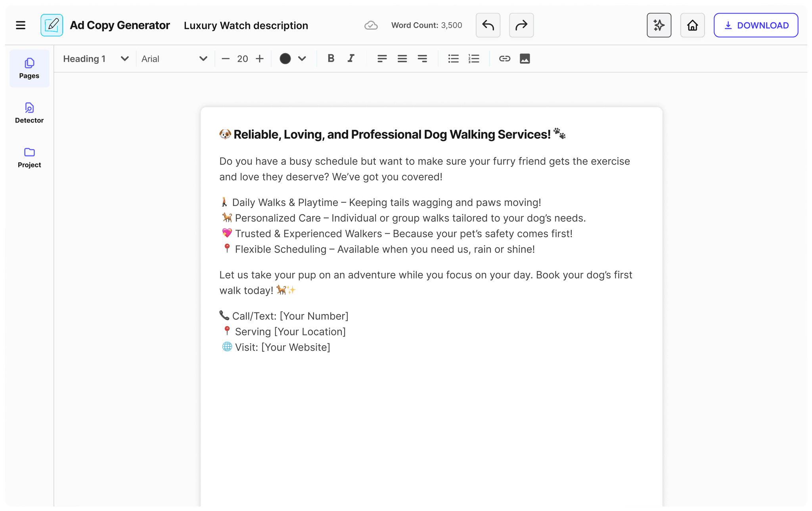Download the document
The height and width of the screenshot is (511, 812).
[x=756, y=25]
